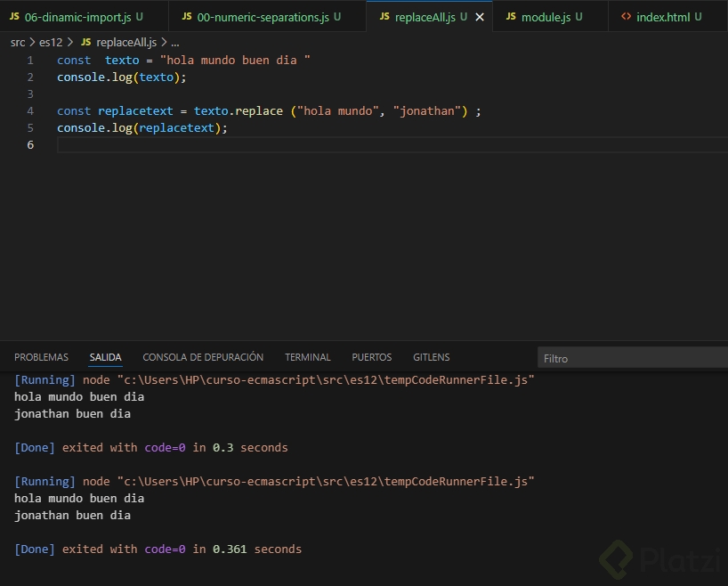Expand the es12 breadcrumb folder
The image size is (728, 586).
point(50,42)
